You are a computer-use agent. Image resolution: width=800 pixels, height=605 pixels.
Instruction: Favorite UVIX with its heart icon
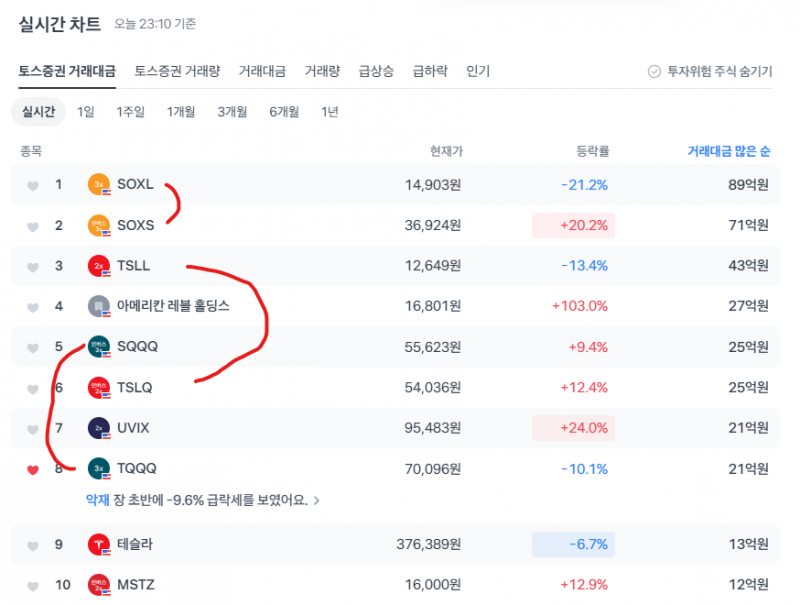(33, 429)
